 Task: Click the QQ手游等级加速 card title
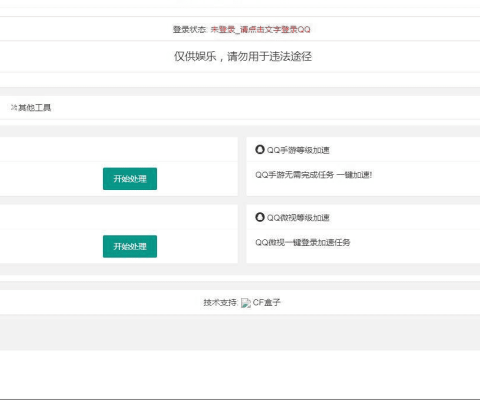(298, 150)
